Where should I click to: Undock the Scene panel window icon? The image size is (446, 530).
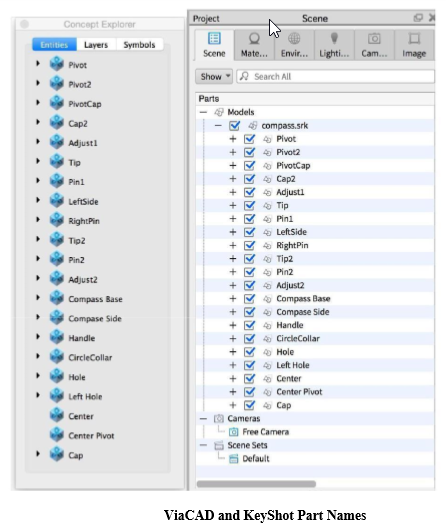pyautogui.click(x=418, y=18)
